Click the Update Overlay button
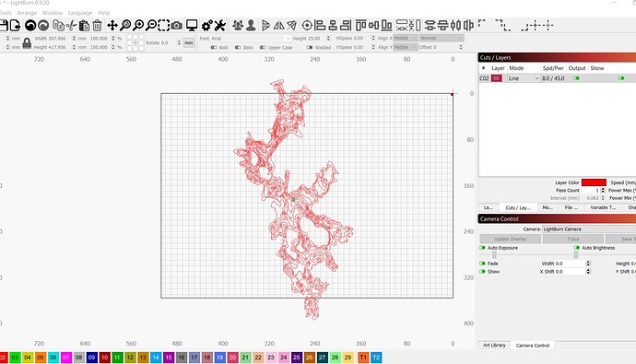This screenshot has width=636, height=364. [x=510, y=239]
